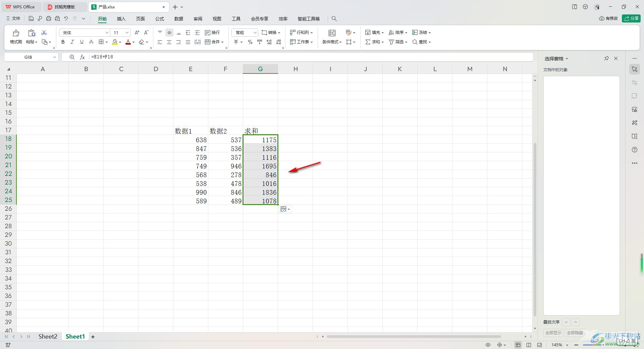
Task: Switch to the Sheet2 tab
Action: click(48, 337)
